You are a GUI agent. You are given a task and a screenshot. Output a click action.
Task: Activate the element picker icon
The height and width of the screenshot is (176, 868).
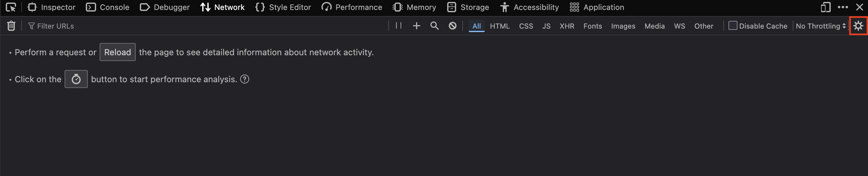11,7
